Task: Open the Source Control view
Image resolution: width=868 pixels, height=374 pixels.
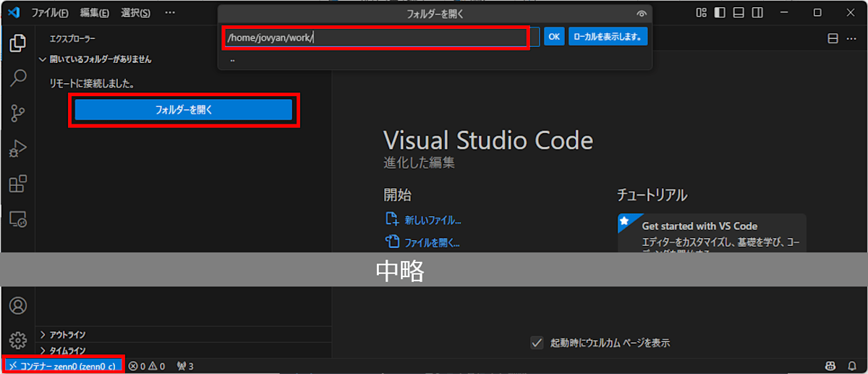Action: click(x=17, y=113)
